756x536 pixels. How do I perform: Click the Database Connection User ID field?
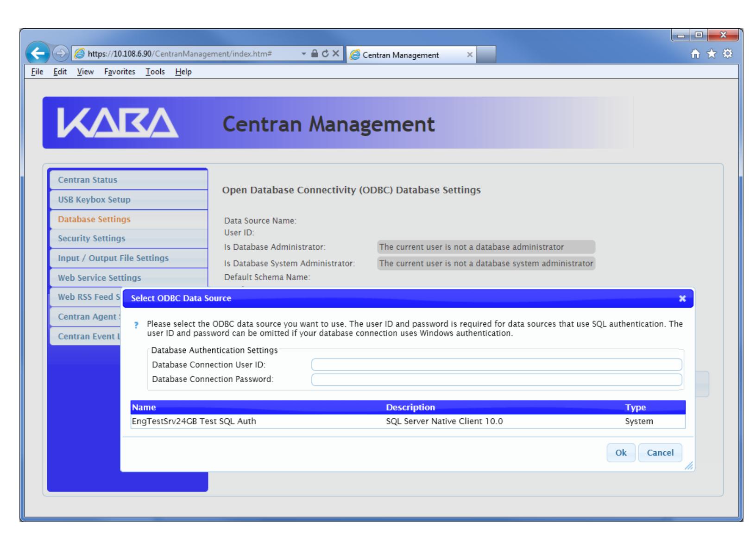(497, 365)
